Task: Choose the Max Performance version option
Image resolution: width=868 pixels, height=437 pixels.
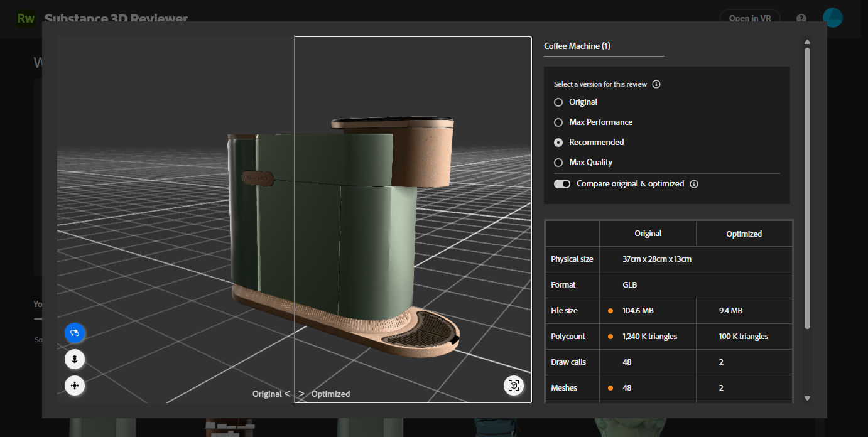Action: point(558,122)
